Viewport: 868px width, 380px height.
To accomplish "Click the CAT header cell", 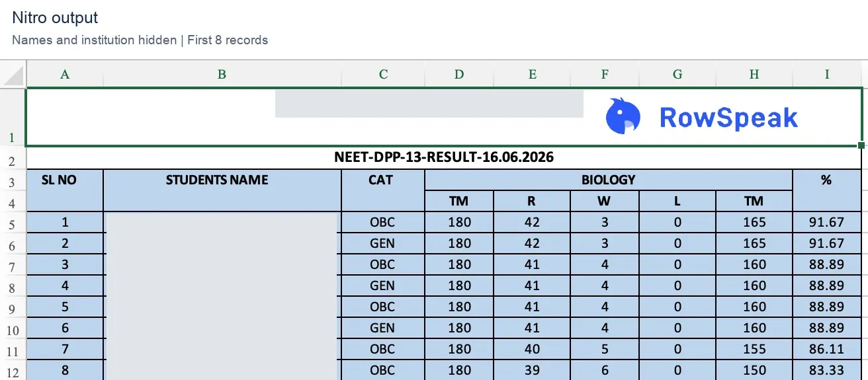I will [x=383, y=190].
